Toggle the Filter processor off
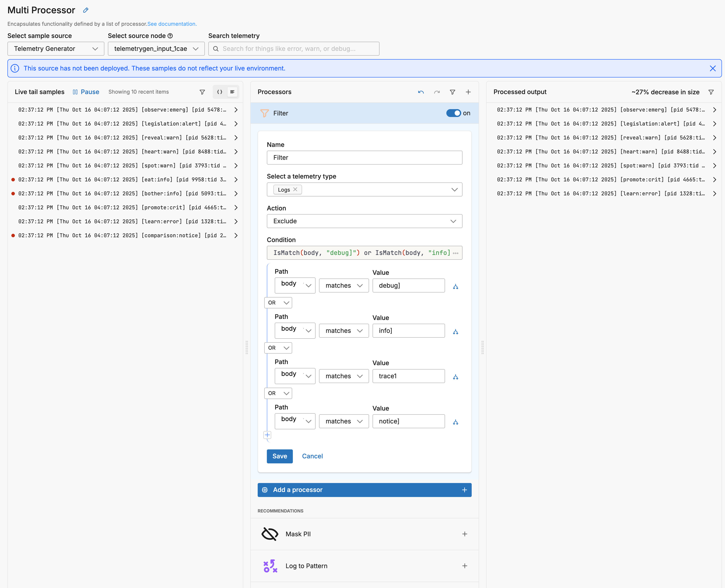The height and width of the screenshot is (588, 725). coord(453,113)
